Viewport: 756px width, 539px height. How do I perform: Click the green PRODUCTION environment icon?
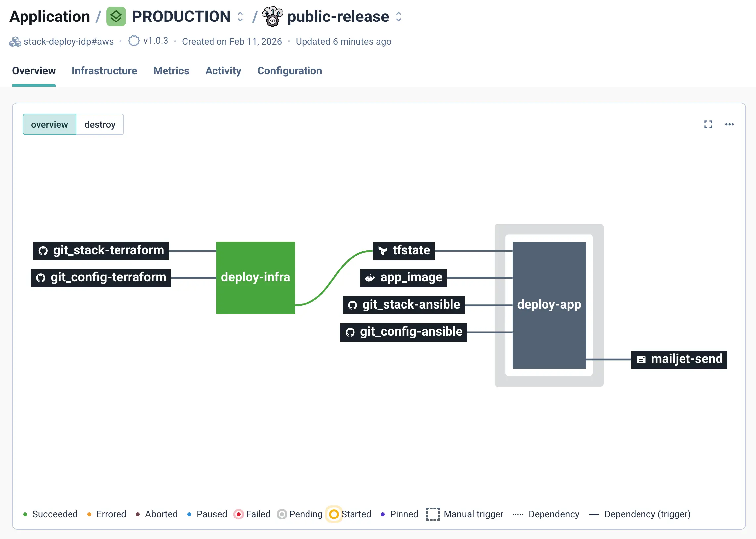pos(116,16)
